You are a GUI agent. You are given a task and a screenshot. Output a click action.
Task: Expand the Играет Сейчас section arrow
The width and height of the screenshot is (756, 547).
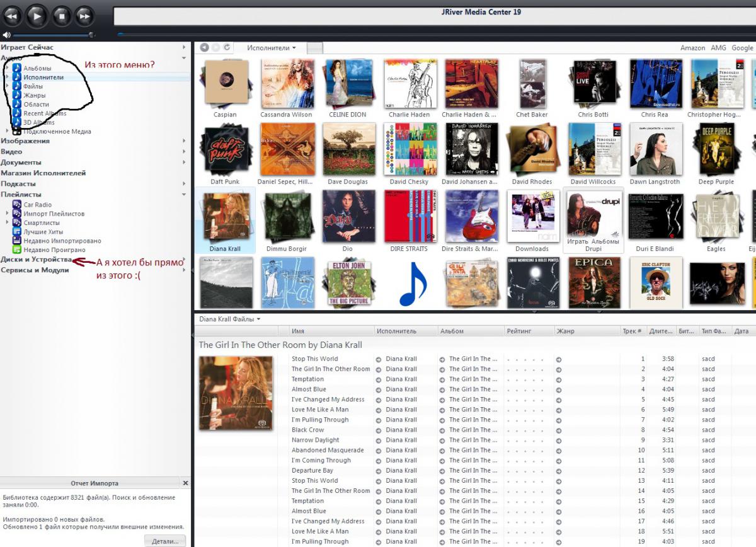point(185,47)
